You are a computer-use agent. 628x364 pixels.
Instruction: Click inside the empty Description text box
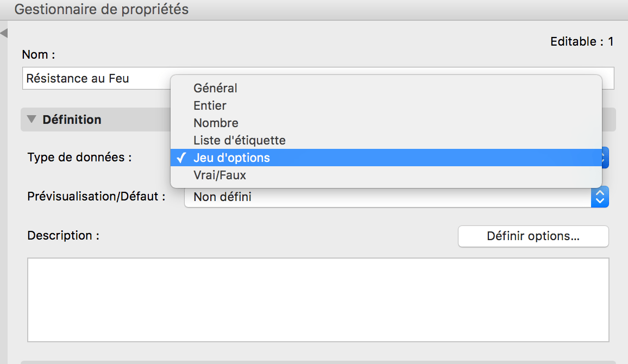click(318, 300)
